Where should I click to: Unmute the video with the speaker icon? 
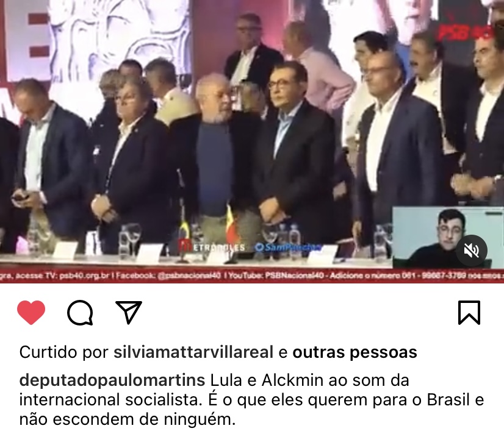[472, 251]
